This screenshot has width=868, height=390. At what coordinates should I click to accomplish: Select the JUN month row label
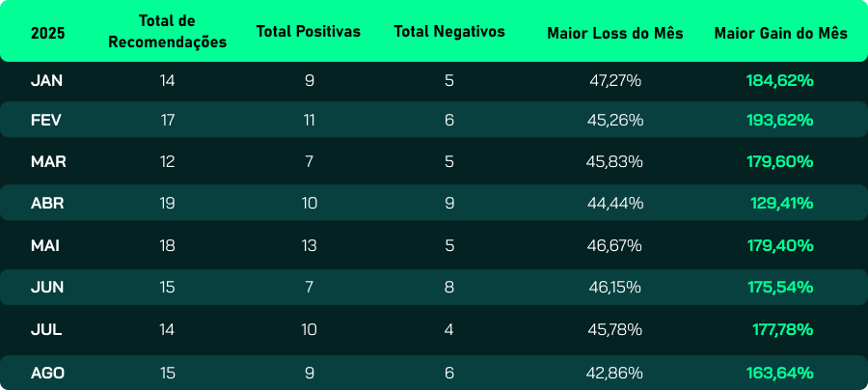pos(47,288)
